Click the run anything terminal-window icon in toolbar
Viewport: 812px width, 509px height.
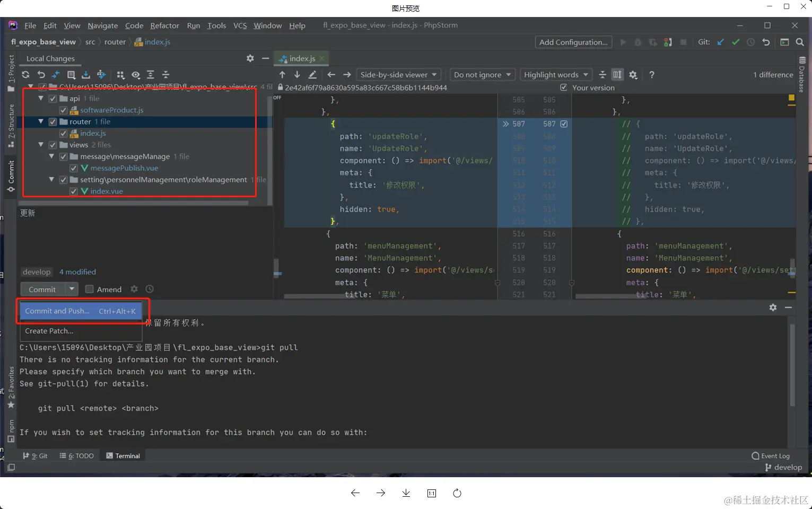[784, 42]
